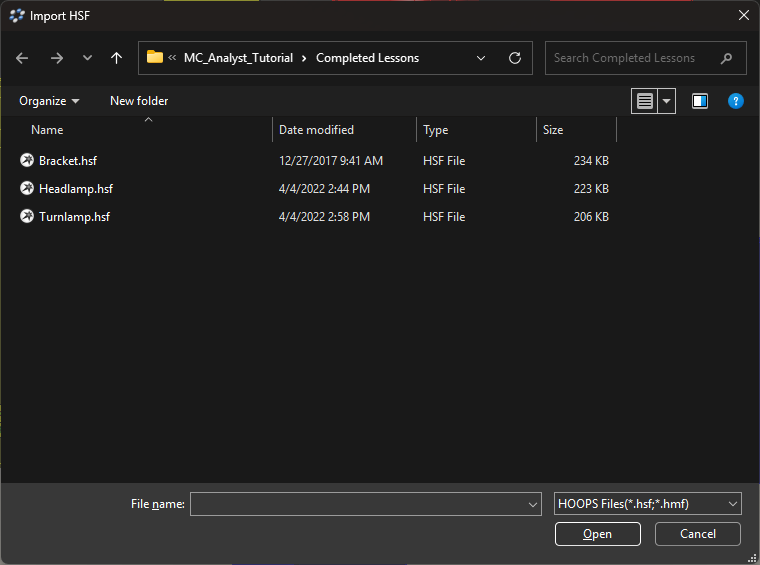This screenshot has height=565, width=760.
Task: Refresh the Completed Lessons folder
Action: click(515, 58)
